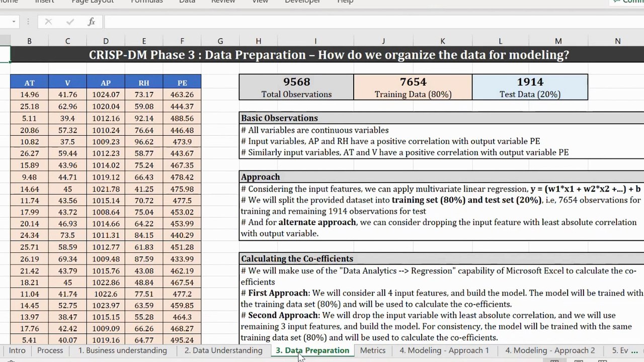Click the Approach heading cell
Viewport: 644px width, 362px height.
click(442, 177)
